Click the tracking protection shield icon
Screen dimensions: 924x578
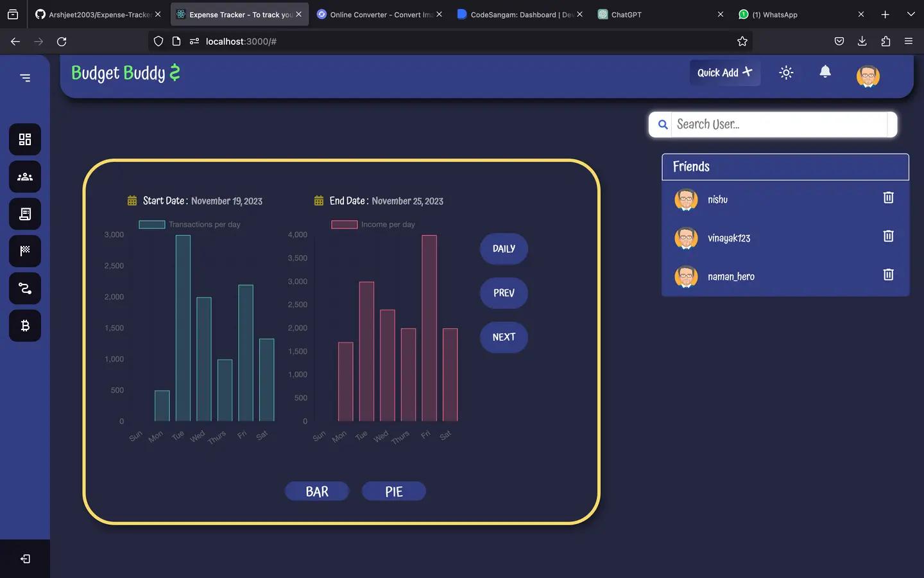pos(158,41)
